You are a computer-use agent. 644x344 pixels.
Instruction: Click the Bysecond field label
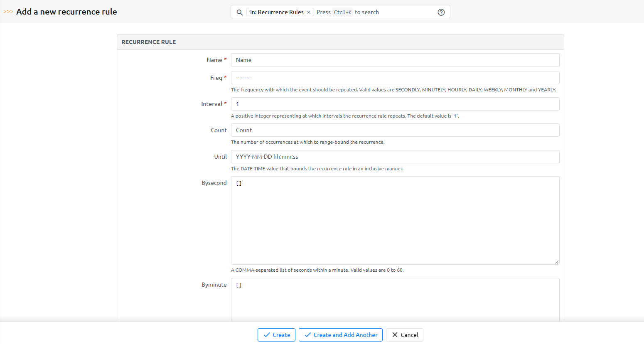(214, 183)
